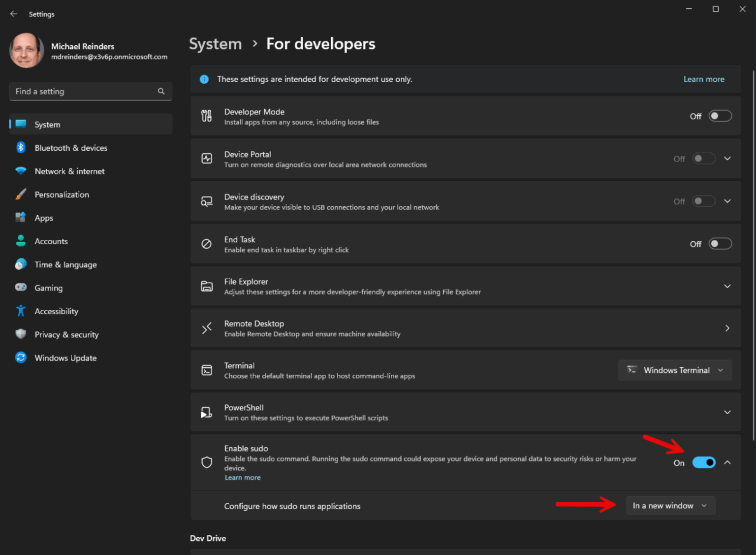The height and width of the screenshot is (555, 756).
Task: Toggle the End Task switch
Action: click(720, 244)
